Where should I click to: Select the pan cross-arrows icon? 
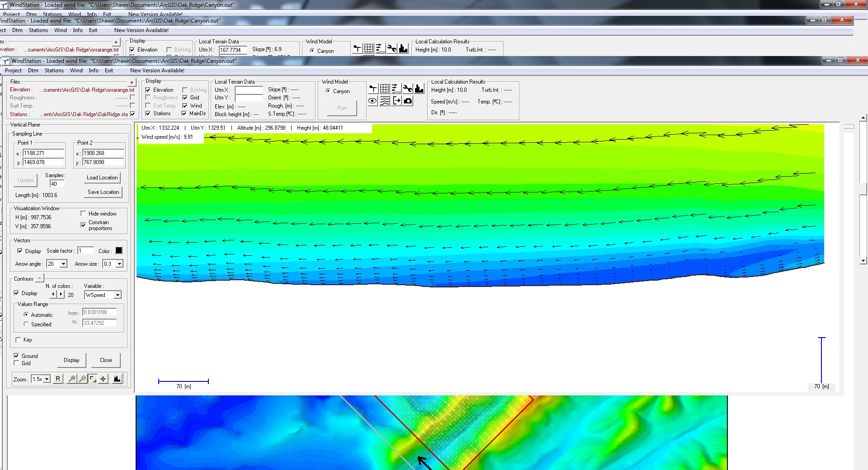tap(104, 379)
